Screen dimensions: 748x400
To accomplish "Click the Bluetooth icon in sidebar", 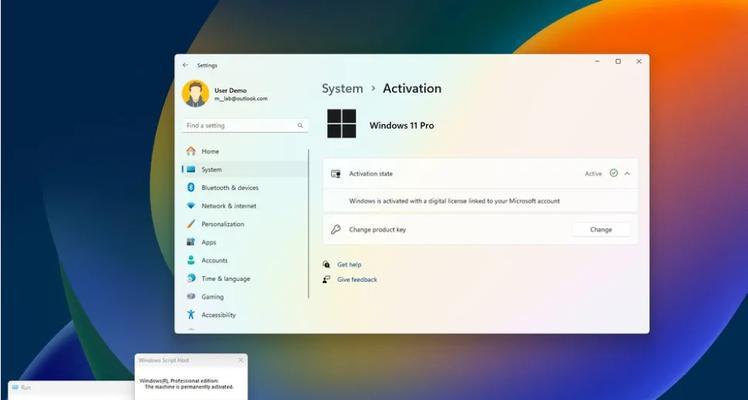I will coord(191,187).
